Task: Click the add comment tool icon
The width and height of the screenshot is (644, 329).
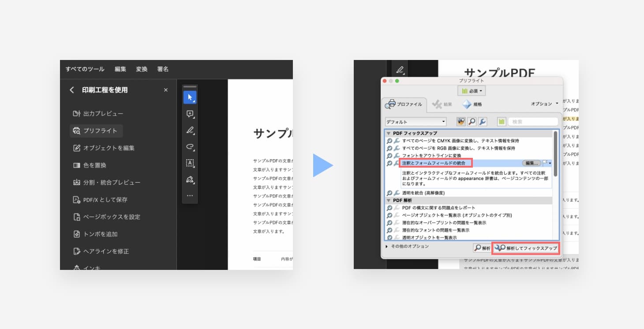Action: pyautogui.click(x=190, y=114)
